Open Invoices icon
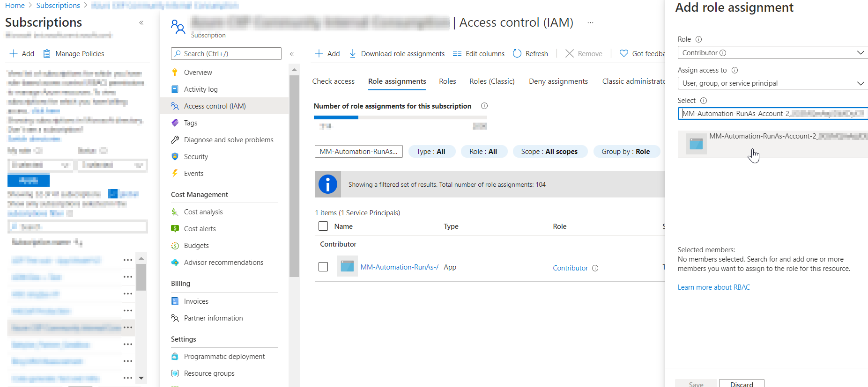 [175, 301]
